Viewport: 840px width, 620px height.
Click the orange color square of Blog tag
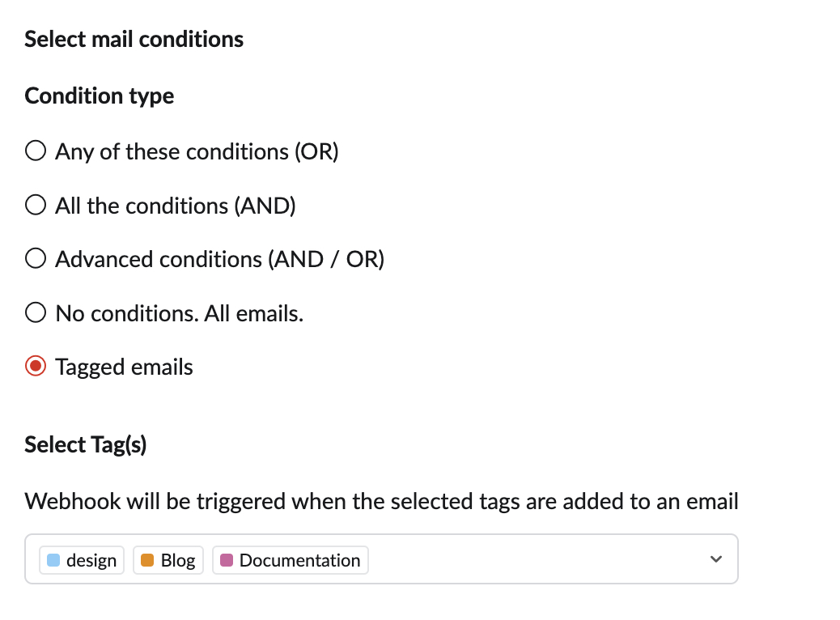pyautogui.click(x=147, y=560)
